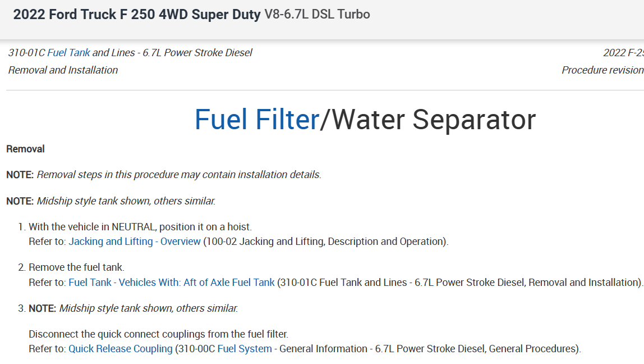
Task: Click the bold Removal section heading
Action: point(26,149)
